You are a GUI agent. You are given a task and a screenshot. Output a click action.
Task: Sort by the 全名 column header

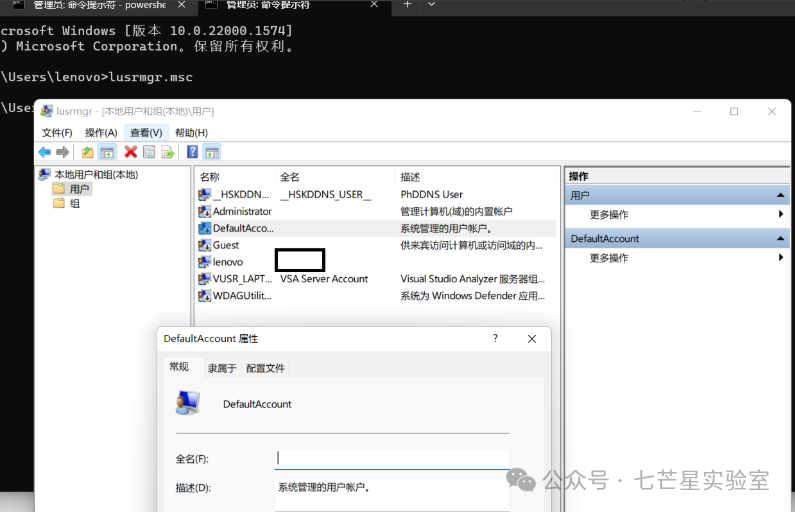[x=335, y=177]
